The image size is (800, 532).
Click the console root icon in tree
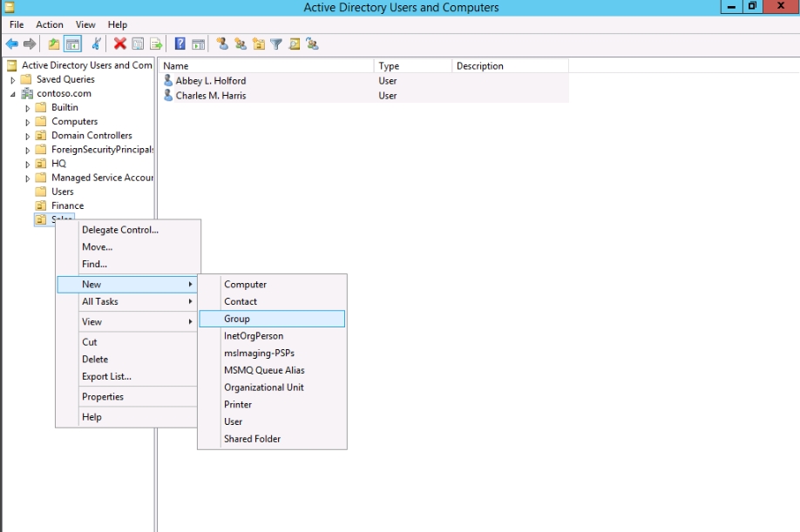click(x=11, y=65)
